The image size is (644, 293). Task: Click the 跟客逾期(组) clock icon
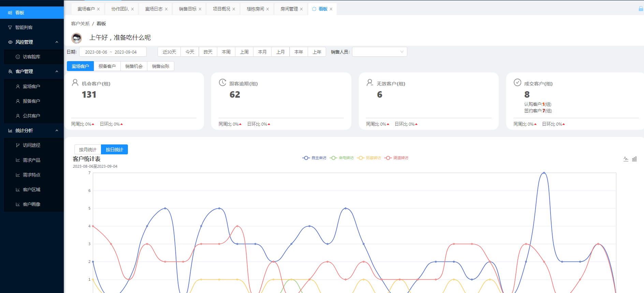(x=222, y=83)
